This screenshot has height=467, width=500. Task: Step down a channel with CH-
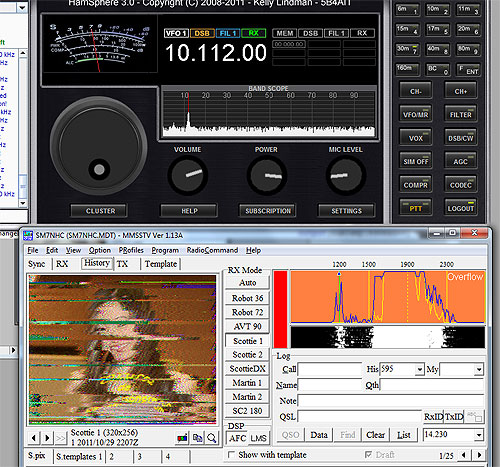pyautogui.click(x=416, y=91)
